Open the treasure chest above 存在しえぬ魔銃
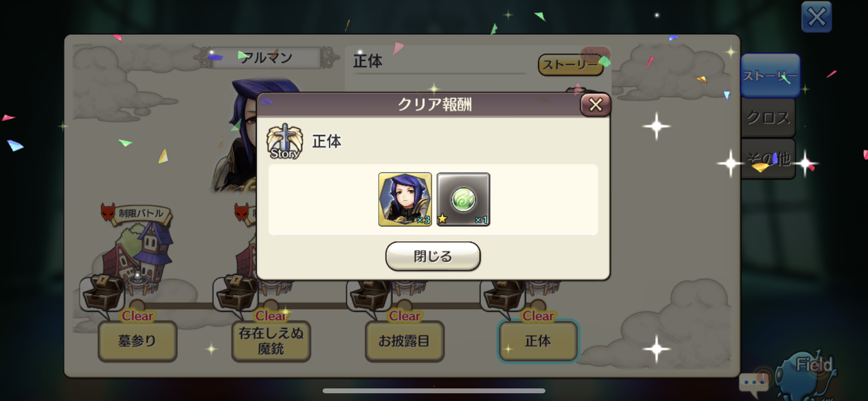Screen dimensions: 868x401 (236, 293)
